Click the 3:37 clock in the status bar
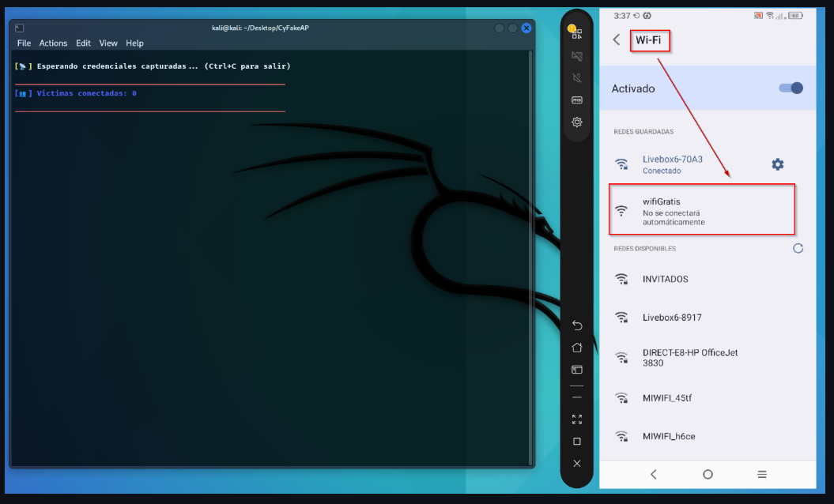The height and width of the screenshot is (504, 834). point(622,16)
